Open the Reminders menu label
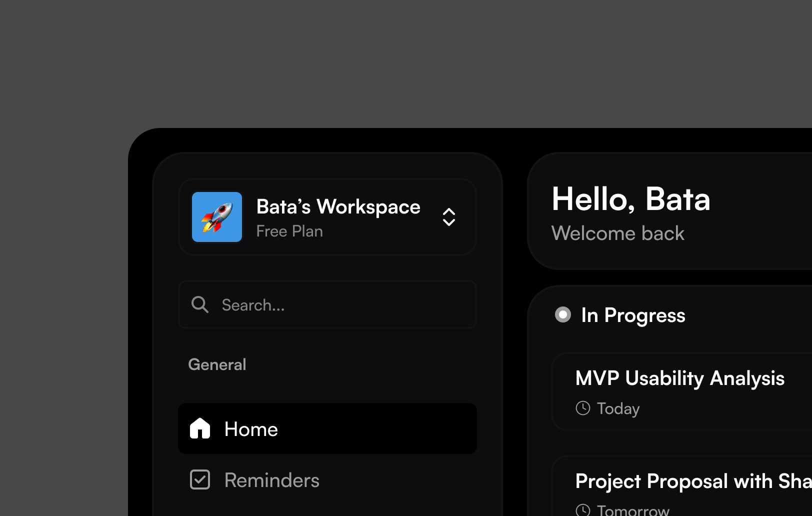Viewport: 812px width, 516px height. (271, 480)
